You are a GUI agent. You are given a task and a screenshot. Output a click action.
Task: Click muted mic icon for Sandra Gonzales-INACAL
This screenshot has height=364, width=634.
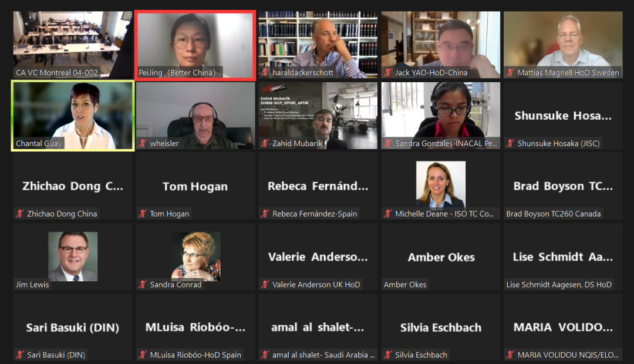[387, 143]
